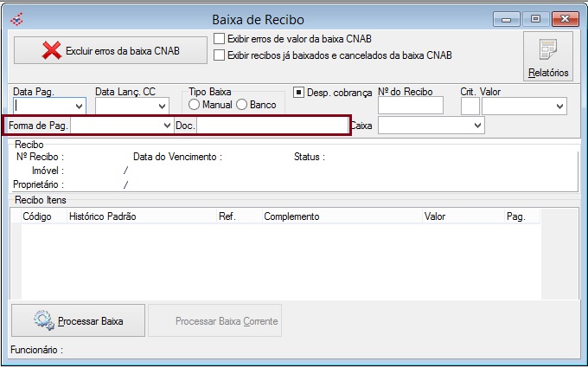Click the Imóvel label
Viewport: 588px width, 368px height.
(x=48, y=171)
